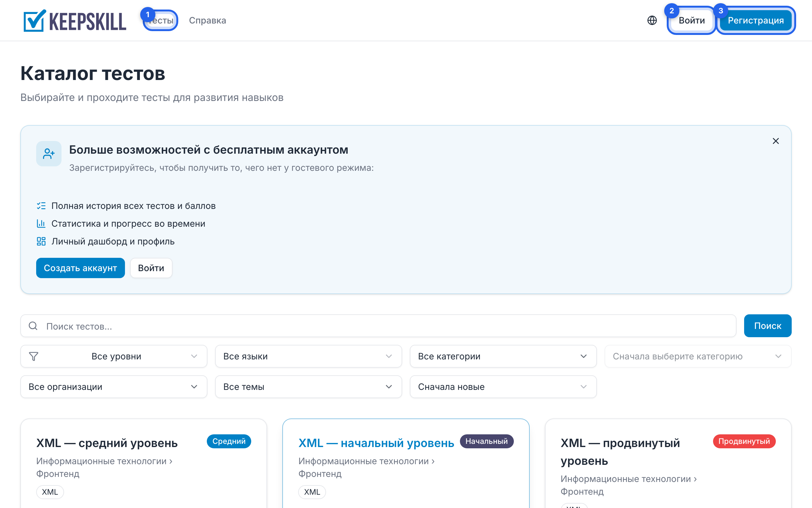Click the 'Регистрация' button
Viewport: 812px width, 508px height.
(756, 21)
